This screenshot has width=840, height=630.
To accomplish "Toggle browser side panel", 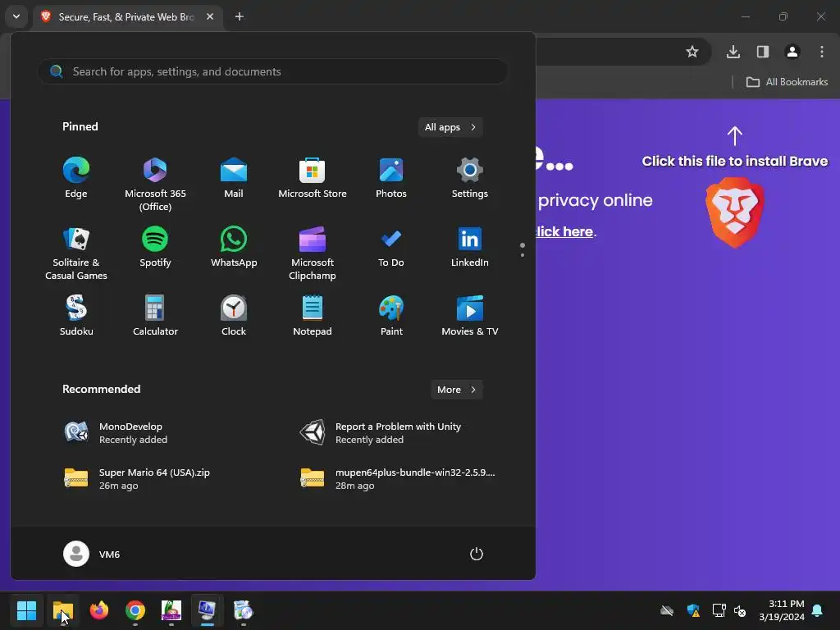I will coord(763,52).
